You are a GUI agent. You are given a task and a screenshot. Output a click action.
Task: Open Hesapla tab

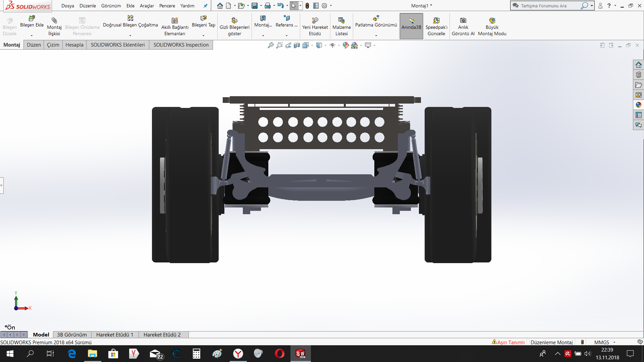tap(74, 45)
